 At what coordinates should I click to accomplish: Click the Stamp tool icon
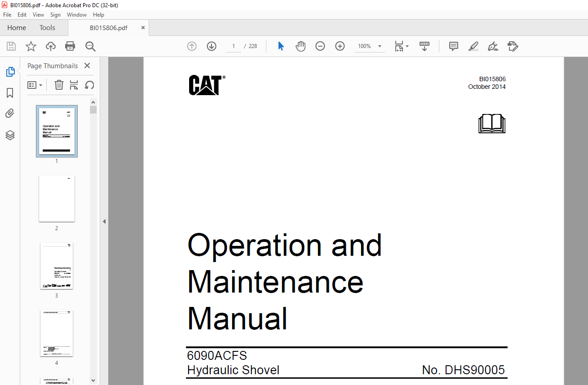(513, 46)
